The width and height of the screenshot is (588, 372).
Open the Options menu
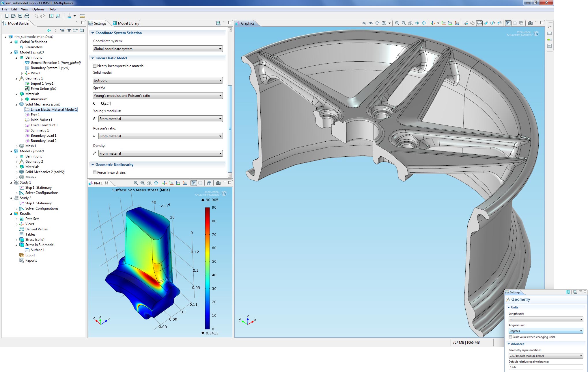pyautogui.click(x=38, y=9)
